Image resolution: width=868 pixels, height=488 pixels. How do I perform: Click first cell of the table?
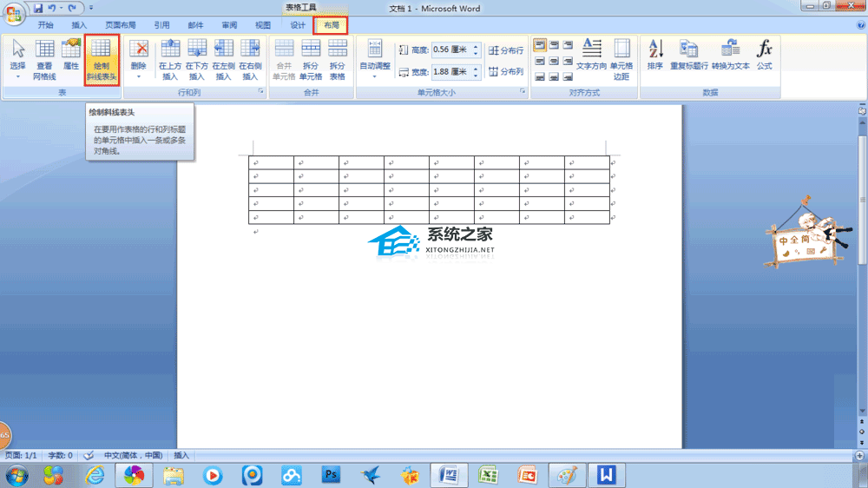pos(271,163)
